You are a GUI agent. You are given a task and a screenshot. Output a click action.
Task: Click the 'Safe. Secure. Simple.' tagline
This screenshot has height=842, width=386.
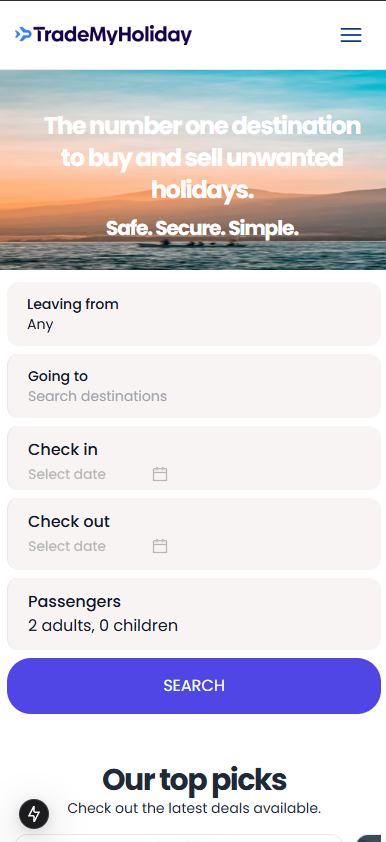pyautogui.click(x=202, y=228)
